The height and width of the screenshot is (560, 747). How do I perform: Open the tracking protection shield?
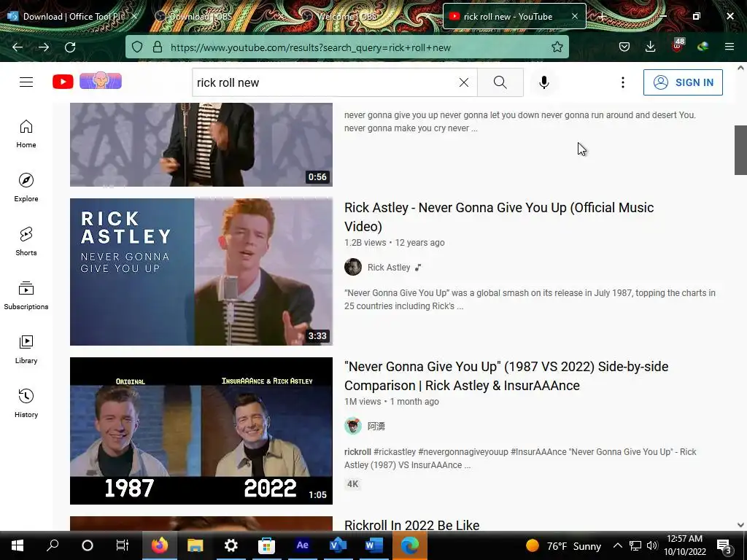(137, 47)
